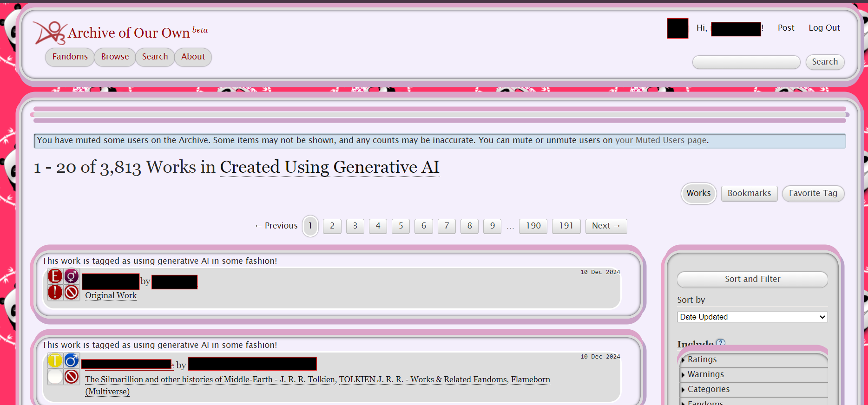The width and height of the screenshot is (868, 405).
Task: Go to page 9 of results
Action: click(493, 226)
